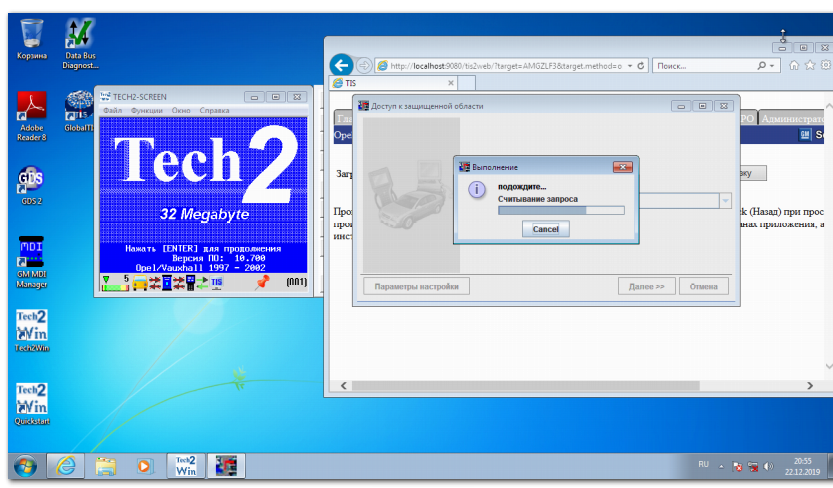This screenshot has height=488, width=833.
Task: Click the horizontal scrollbar right arrow
Action: click(810, 386)
